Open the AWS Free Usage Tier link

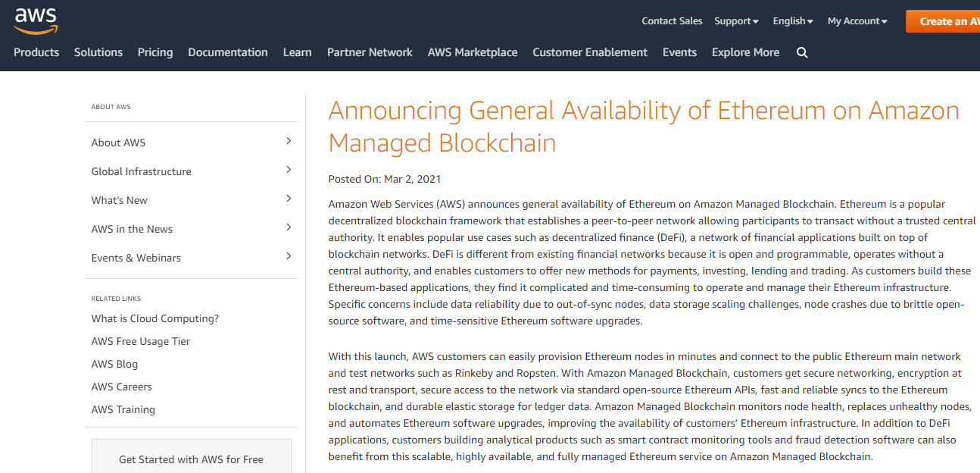point(141,341)
